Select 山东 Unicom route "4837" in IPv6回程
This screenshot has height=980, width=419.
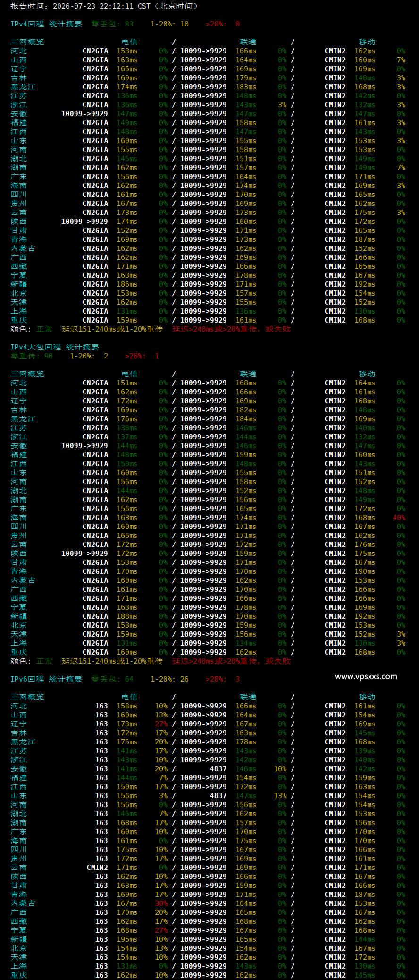[218, 796]
